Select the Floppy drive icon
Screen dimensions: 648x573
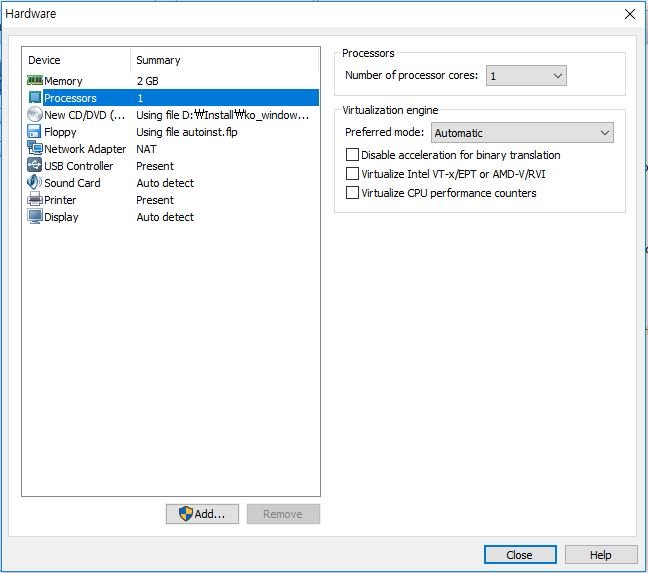[x=35, y=132]
